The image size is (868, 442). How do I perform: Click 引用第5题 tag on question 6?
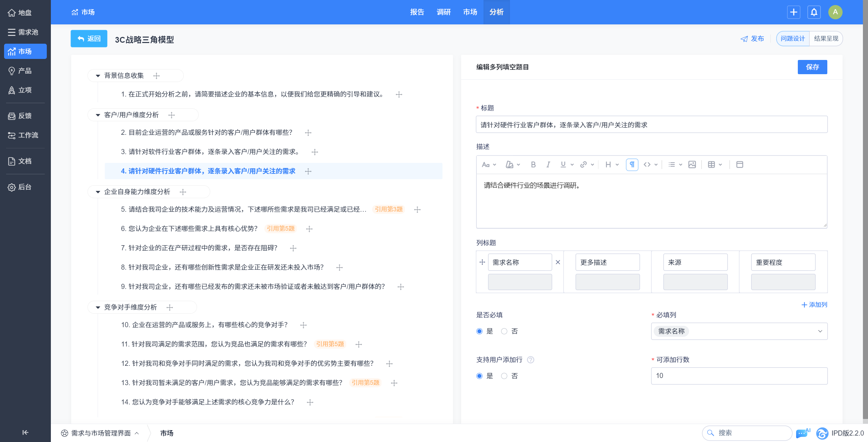pyautogui.click(x=281, y=229)
